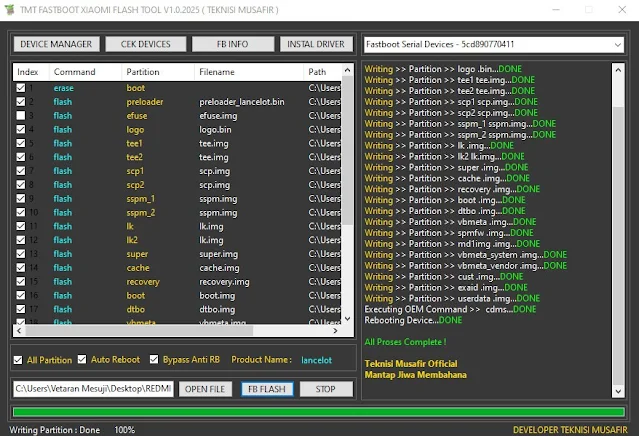Uncheck the preloader row checkbox

[20, 101]
